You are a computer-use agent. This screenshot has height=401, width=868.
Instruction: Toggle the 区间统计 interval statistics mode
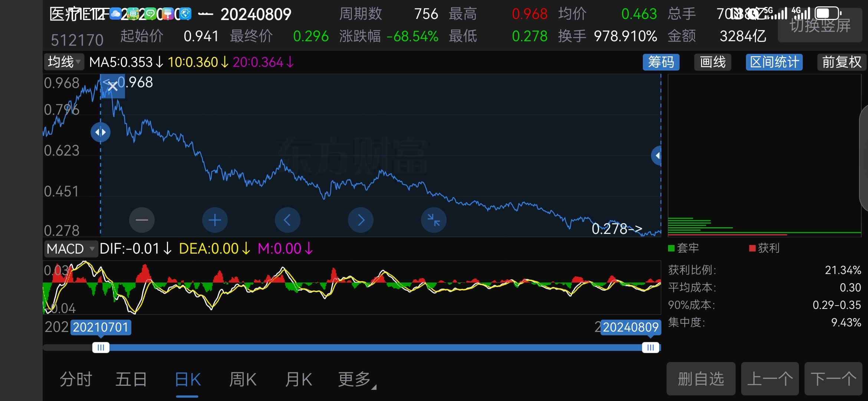774,62
